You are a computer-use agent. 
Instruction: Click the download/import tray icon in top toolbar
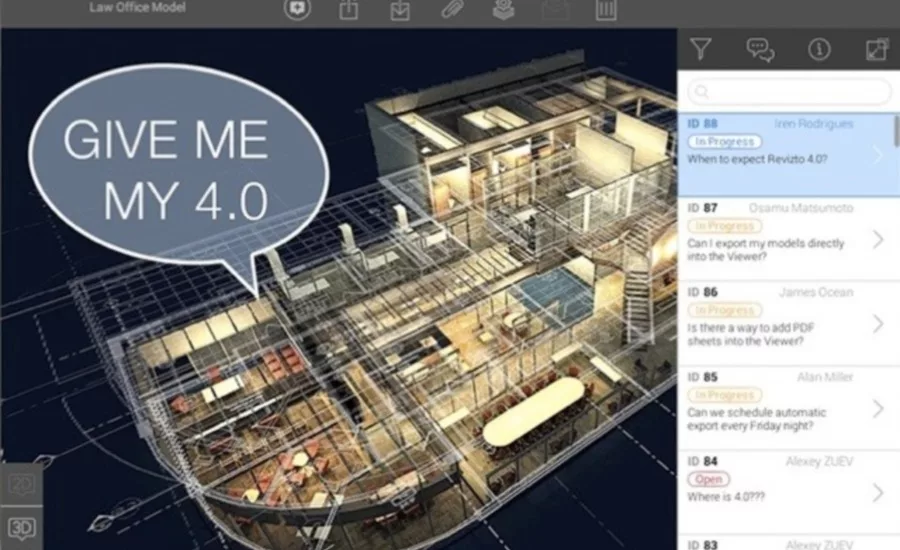pyautogui.click(x=400, y=9)
